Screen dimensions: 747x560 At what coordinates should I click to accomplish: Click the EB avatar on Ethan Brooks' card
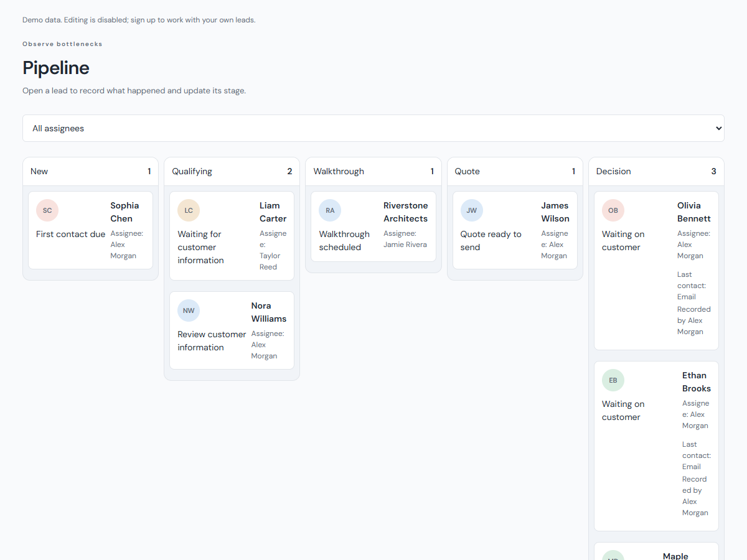[613, 380]
